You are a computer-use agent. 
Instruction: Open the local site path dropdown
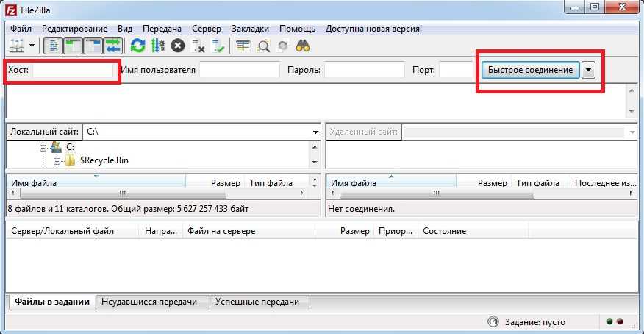pos(315,132)
